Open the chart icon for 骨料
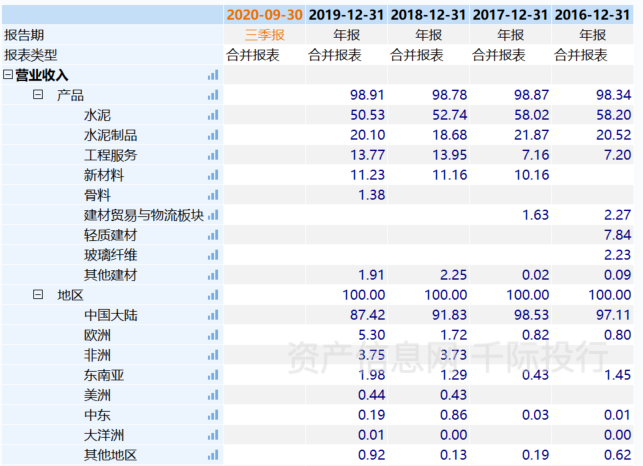This screenshot has width=643, height=466. coord(212,195)
